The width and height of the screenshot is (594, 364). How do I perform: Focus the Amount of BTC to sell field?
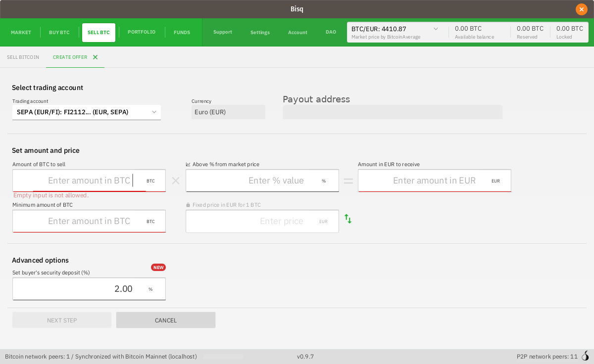click(x=89, y=181)
